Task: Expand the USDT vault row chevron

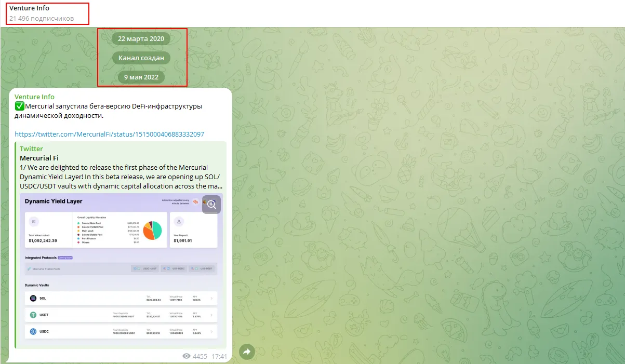Action: pyautogui.click(x=211, y=315)
